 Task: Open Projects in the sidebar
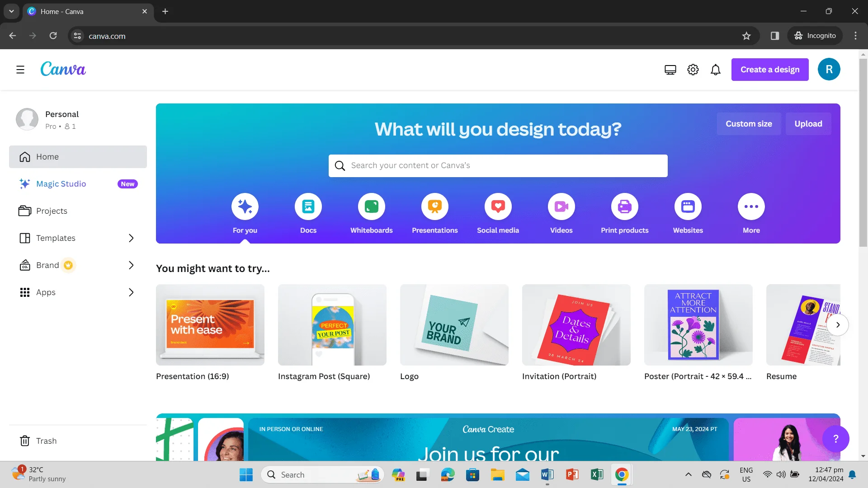78,211
